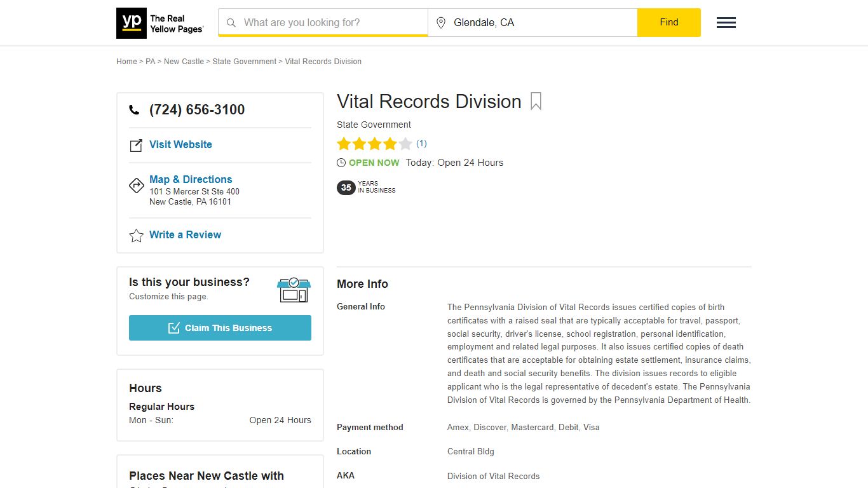Open Write a Review link

[185, 234]
